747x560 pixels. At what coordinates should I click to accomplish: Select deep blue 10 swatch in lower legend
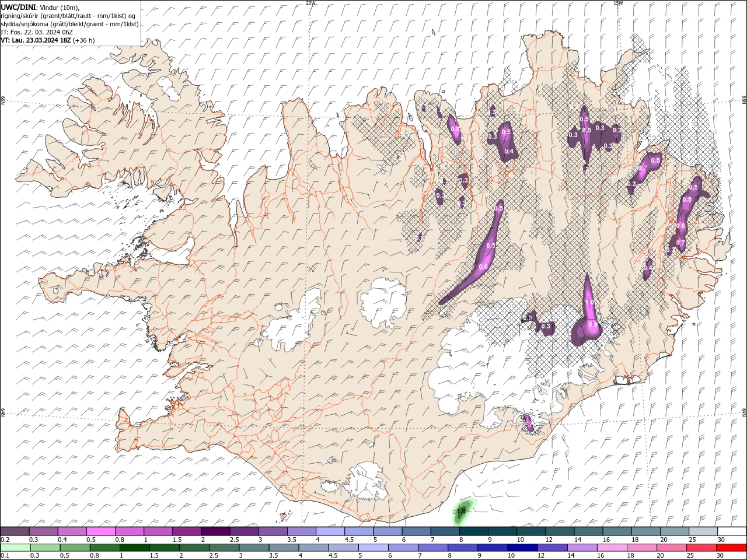point(522,548)
